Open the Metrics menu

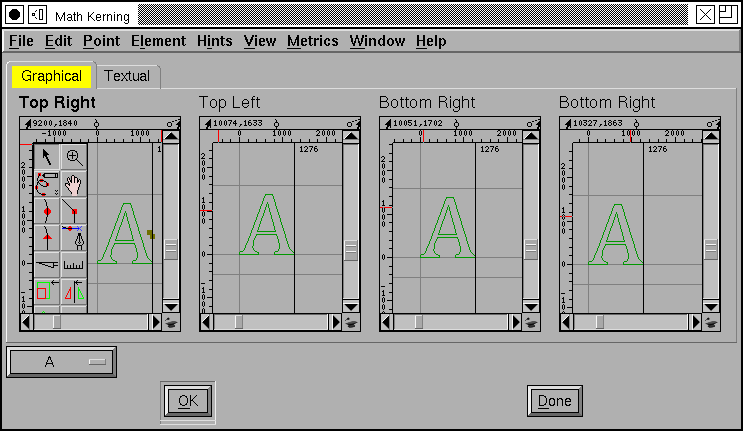(x=312, y=41)
